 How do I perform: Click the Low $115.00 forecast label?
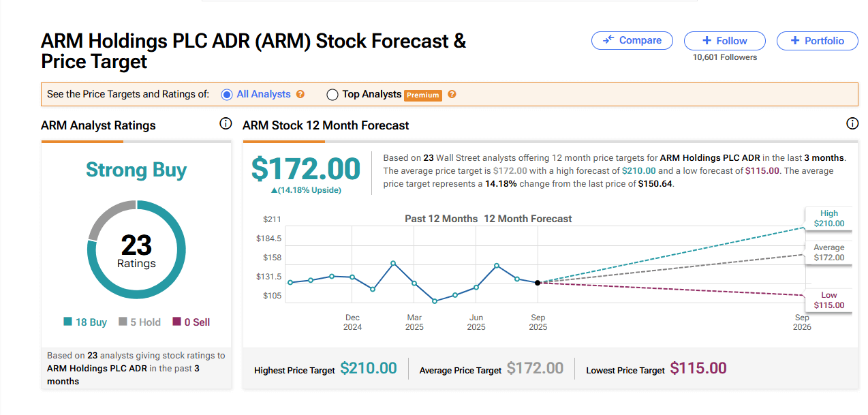(x=828, y=301)
